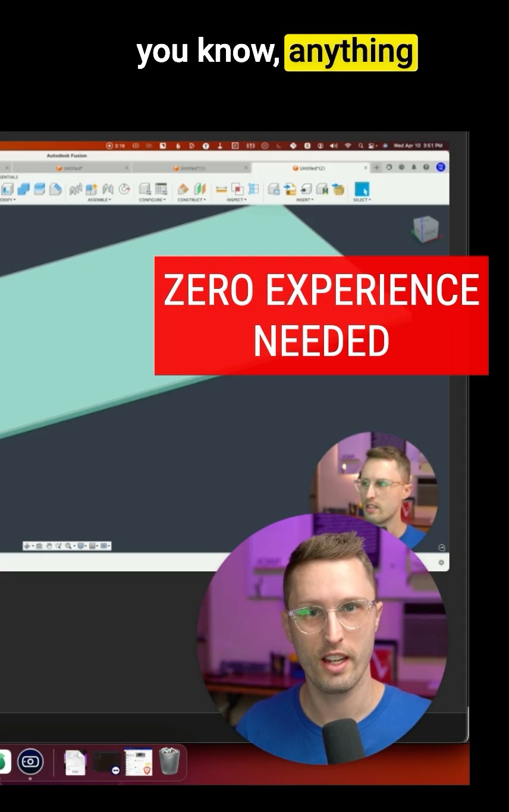Click the plus button to add new tab
The image size is (509, 812).
[376, 168]
